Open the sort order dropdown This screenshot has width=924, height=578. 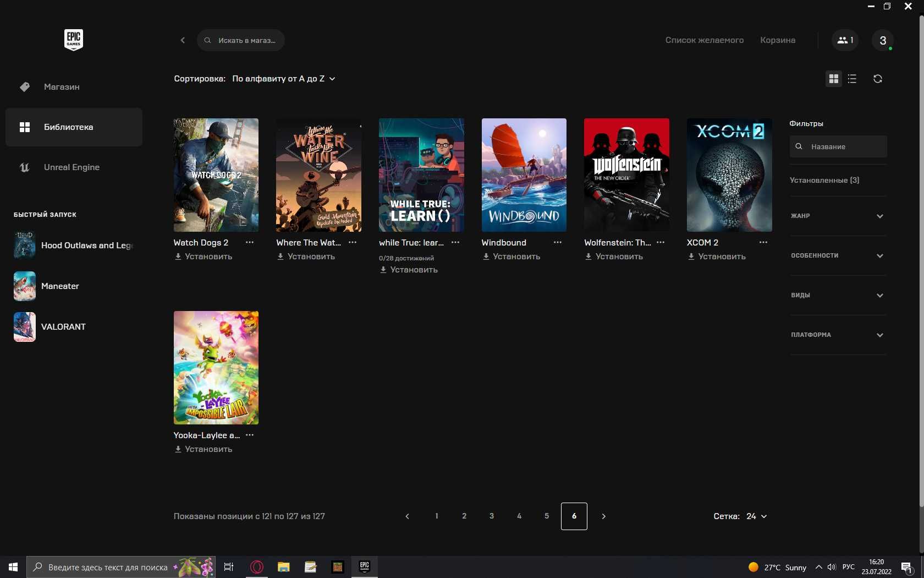283,79
